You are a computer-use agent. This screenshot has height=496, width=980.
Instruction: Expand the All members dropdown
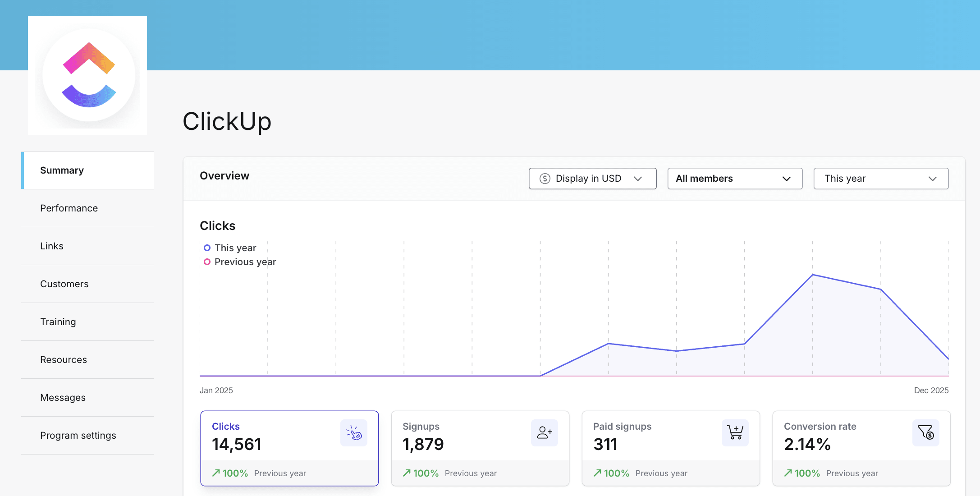tap(735, 179)
